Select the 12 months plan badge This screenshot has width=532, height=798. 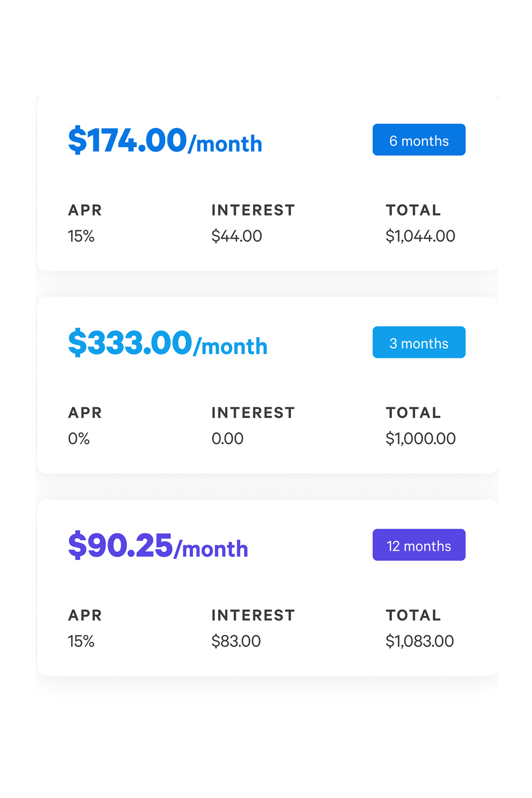(x=419, y=544)
